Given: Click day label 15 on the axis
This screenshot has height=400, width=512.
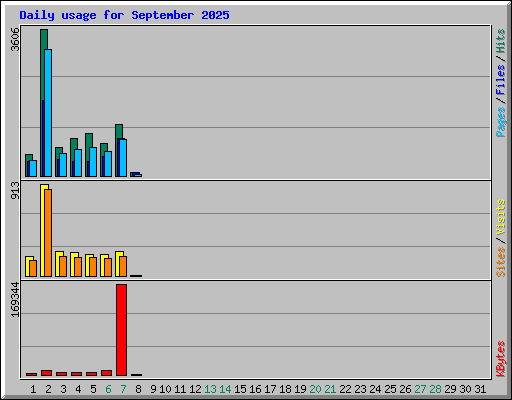Looking at the screenshot, I should click(240, 389).
